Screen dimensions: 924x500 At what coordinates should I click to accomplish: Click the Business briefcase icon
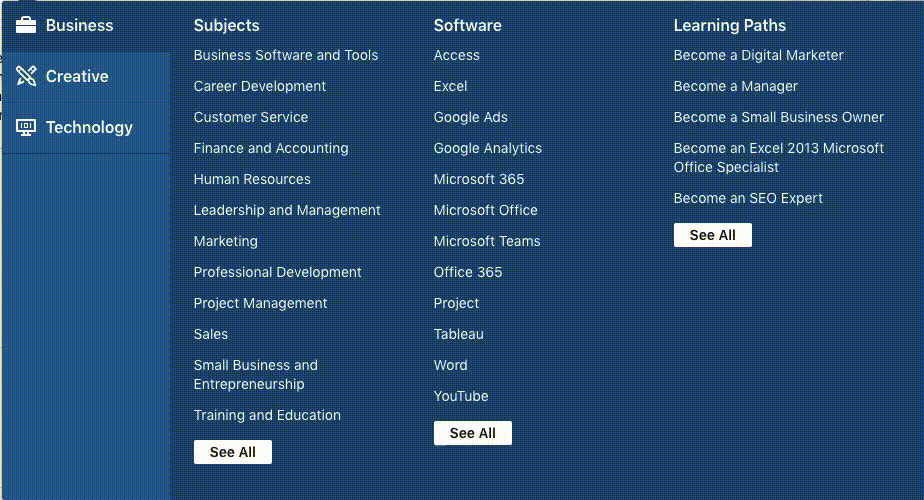coord(26,25)
